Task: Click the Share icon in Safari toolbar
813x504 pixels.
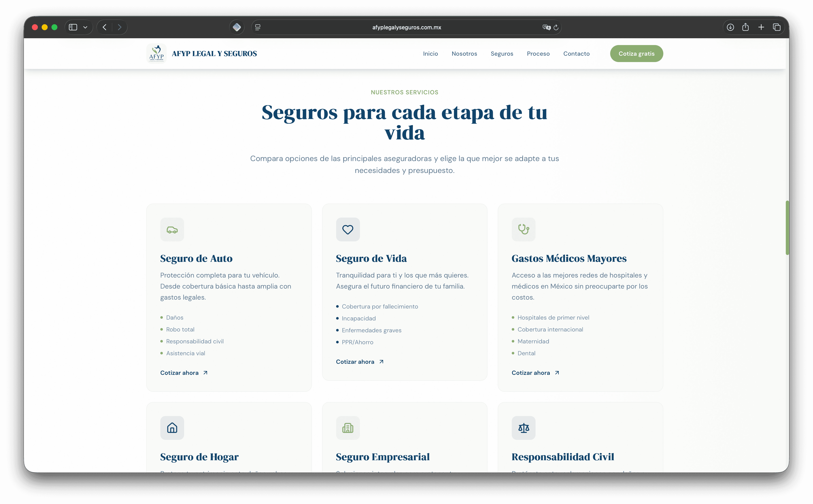Action: pyautogui.click(x=746, y=27)
